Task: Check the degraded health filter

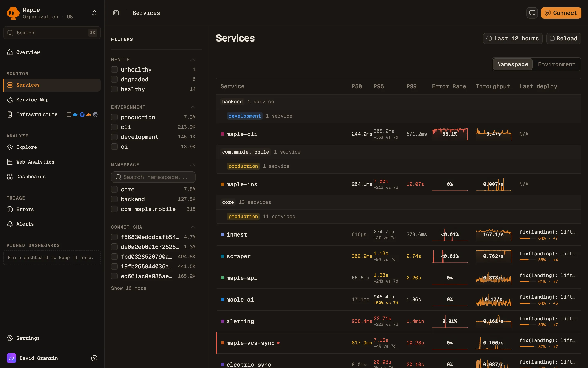Action: [114, 79]
